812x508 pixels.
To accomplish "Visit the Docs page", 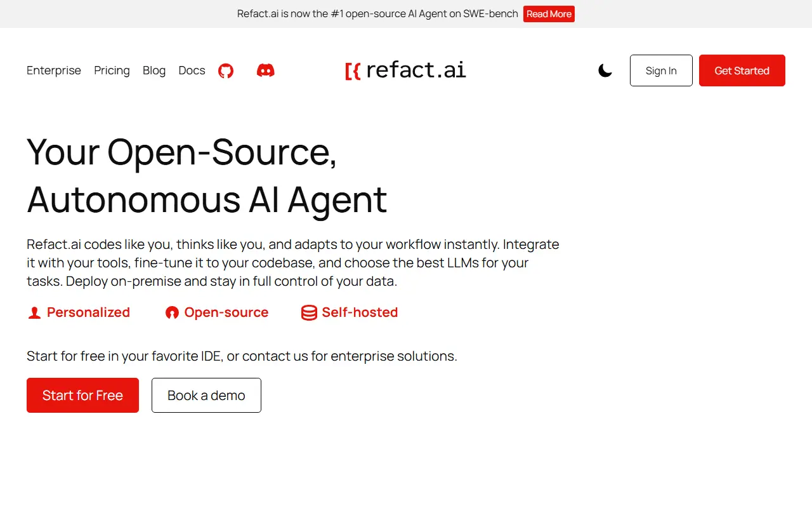I will [x=192, y=70].
